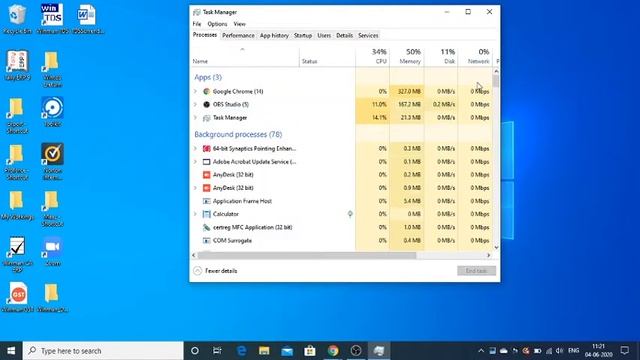Show hidden system tray icons
Screen dimensions: 640x360
(481, 351)
